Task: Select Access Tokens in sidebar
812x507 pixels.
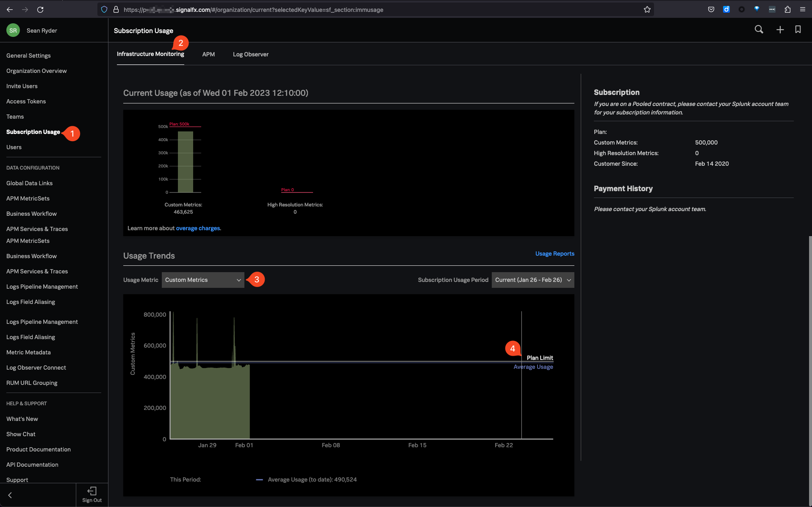Action: [26, 101]
